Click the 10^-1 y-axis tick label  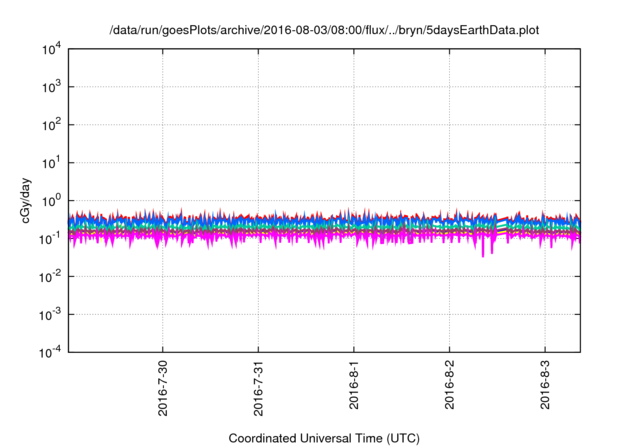pos(50,239)
